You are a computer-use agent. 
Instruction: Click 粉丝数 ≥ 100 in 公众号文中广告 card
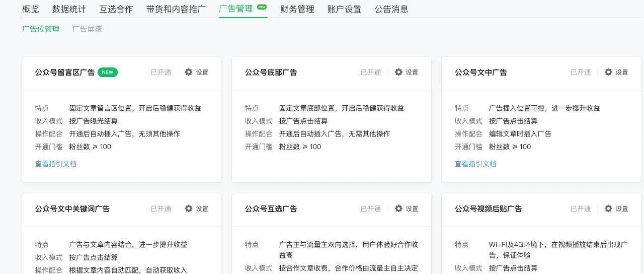click(510, 147)
